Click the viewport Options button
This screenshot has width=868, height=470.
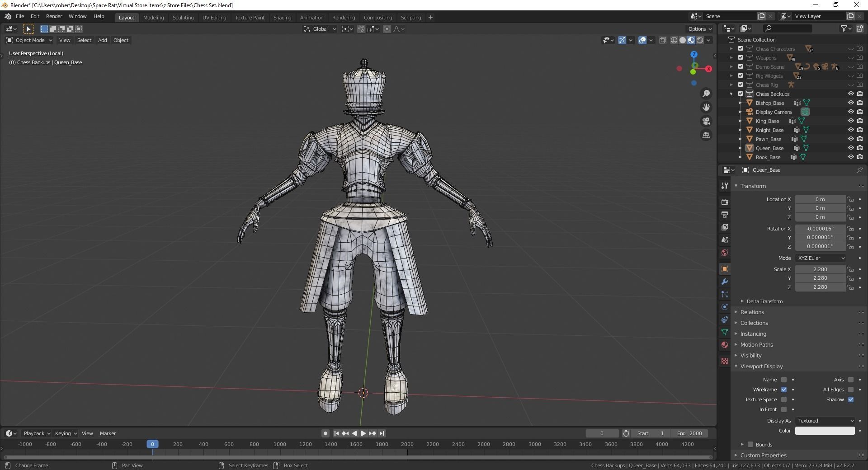[699, 29]
